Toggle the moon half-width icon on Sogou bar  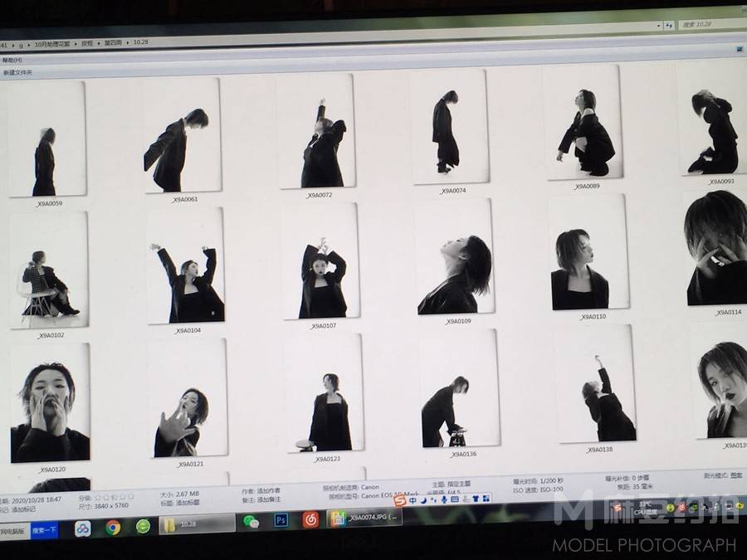tap(423, 500)
